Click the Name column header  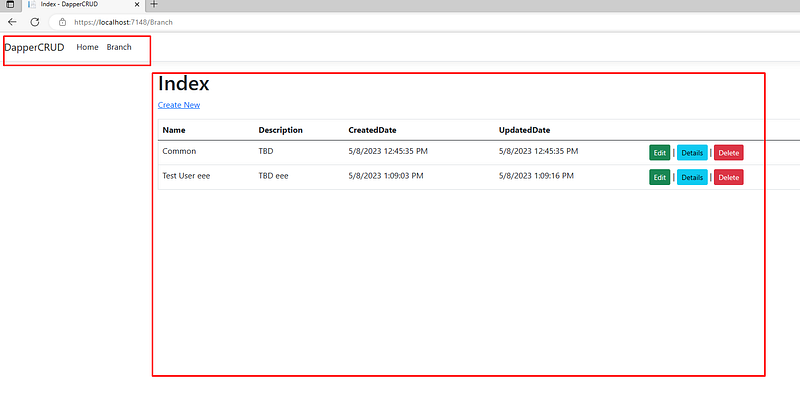pyautogui.click(x=174, y=130)
